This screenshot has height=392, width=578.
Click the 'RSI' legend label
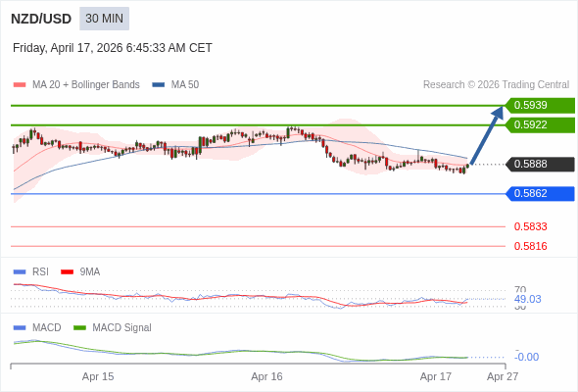[x=40, y=272]
